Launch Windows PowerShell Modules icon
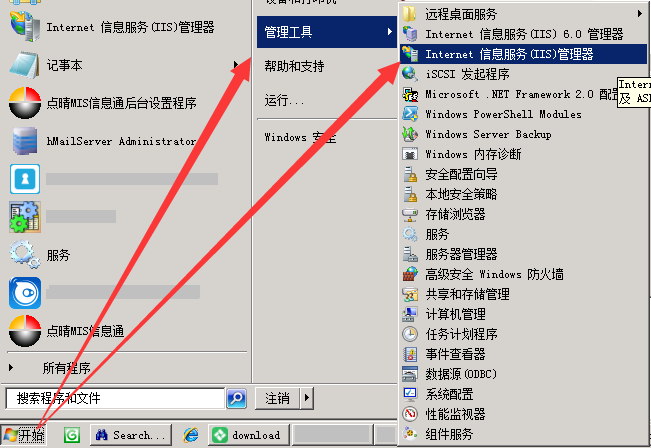 [x=410, y=114]
